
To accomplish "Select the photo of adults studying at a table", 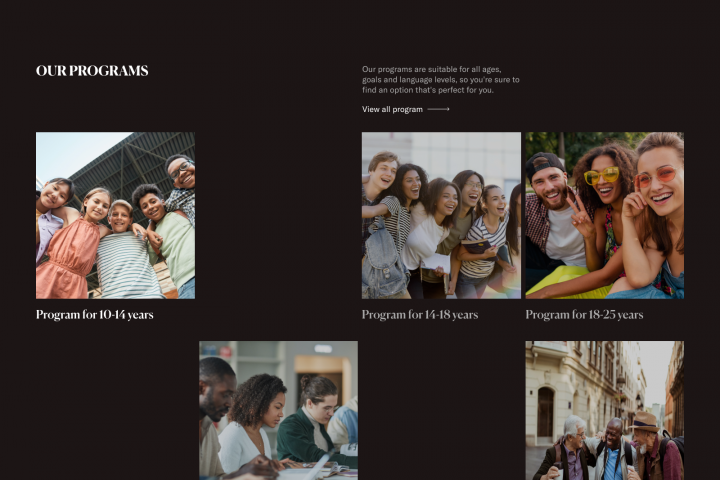I will point(278,410).
